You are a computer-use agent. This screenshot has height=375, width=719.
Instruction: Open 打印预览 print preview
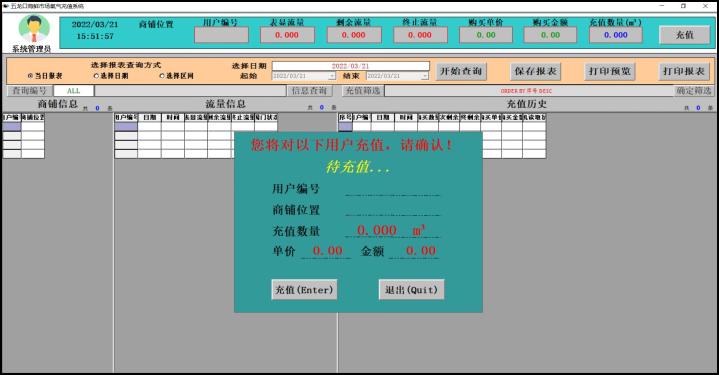609,71
